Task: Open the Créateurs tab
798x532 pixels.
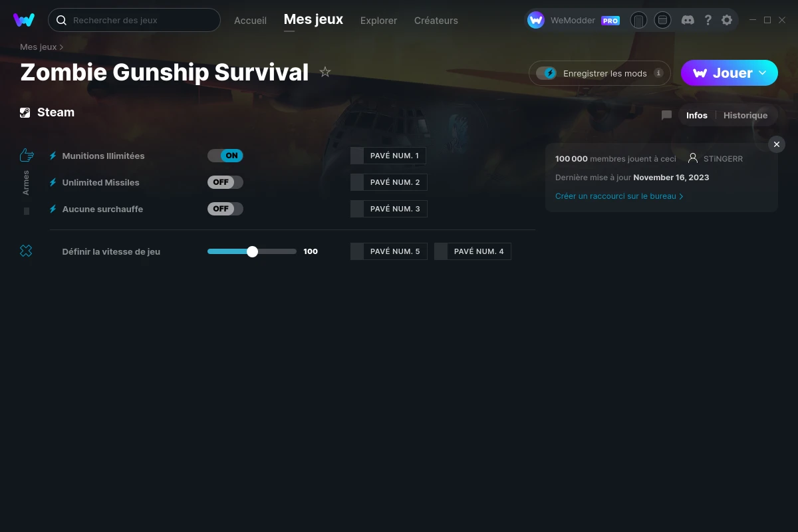Action: (436, 21)
